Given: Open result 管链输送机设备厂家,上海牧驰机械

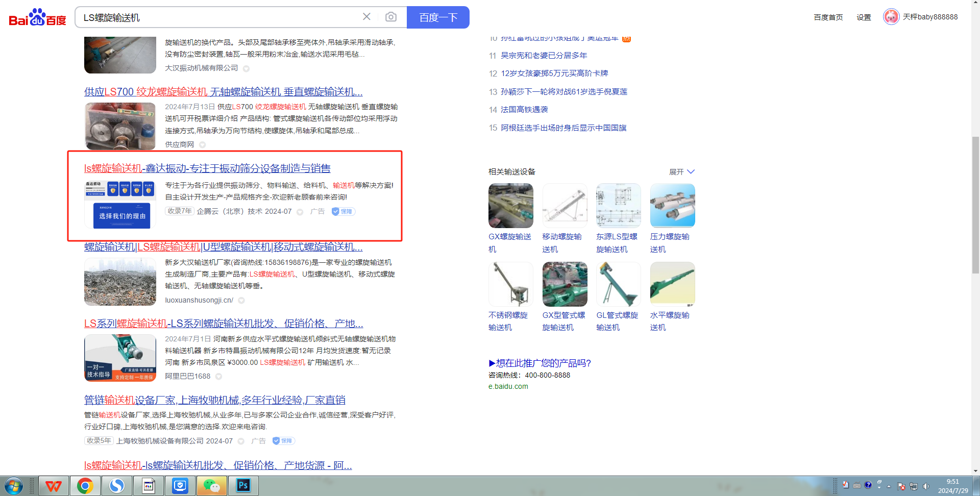Looking at the screenshot, I should tap(215, 400).
